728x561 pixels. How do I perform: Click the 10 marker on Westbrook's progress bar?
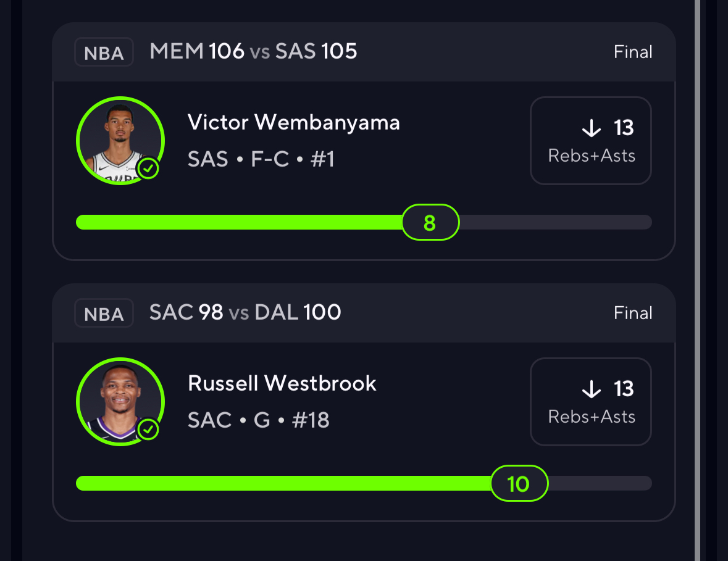pos(519,483)
